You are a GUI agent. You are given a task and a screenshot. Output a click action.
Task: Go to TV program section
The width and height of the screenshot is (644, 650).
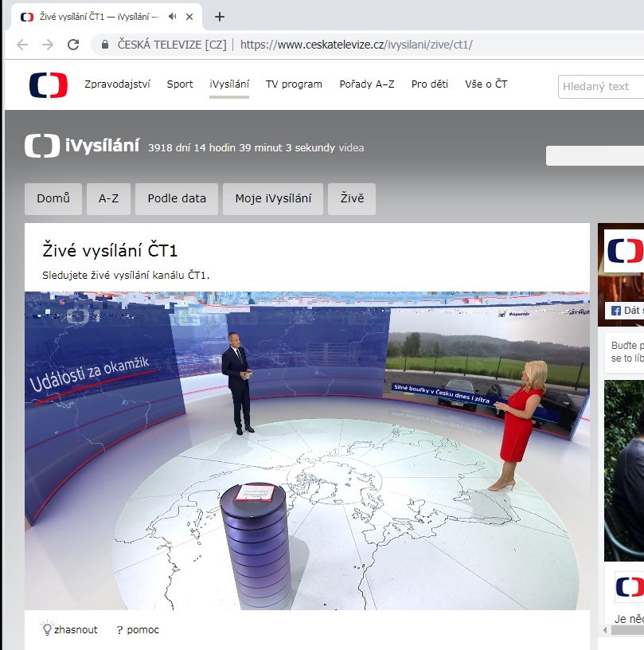(294, 84)
